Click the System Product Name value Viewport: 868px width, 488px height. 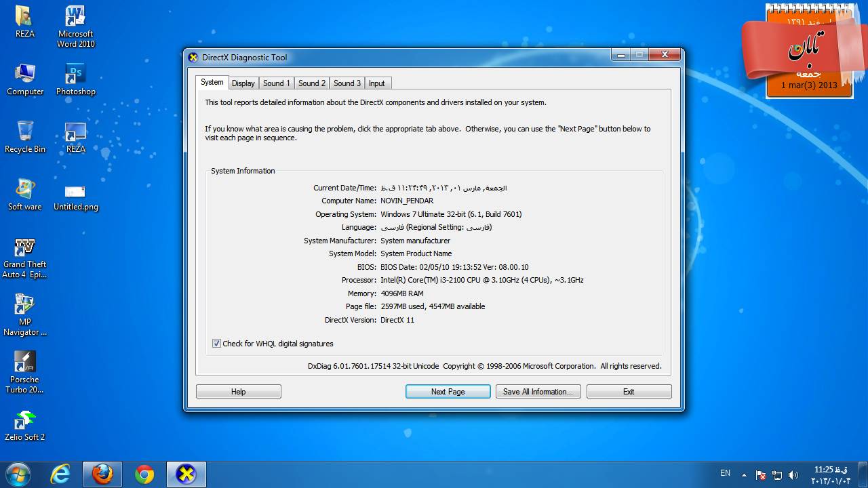coord(416,253)
